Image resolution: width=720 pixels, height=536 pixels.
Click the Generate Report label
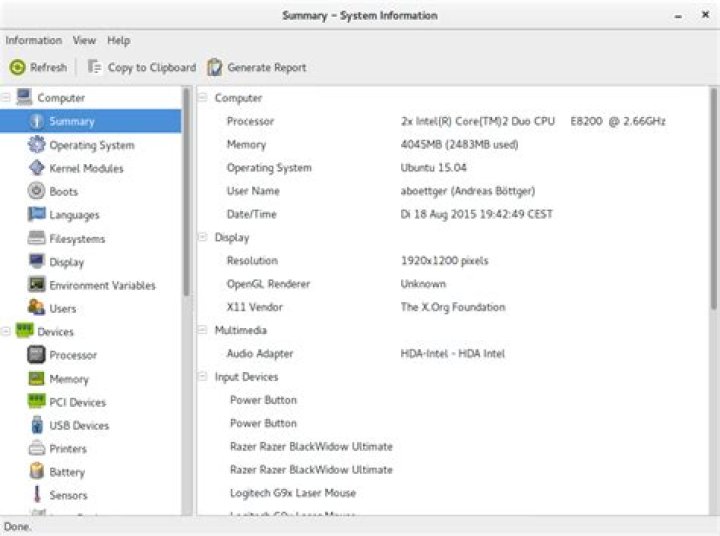click(x=267, y=68)
